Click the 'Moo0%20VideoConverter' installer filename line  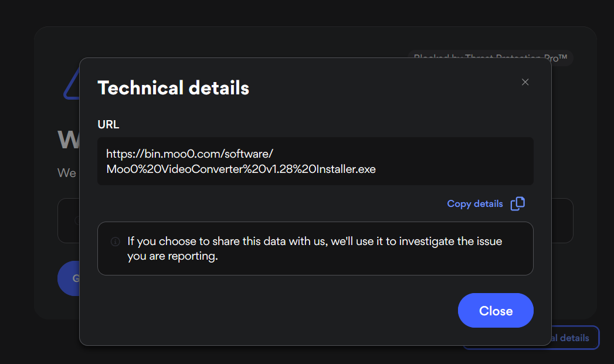pos(241,169)
